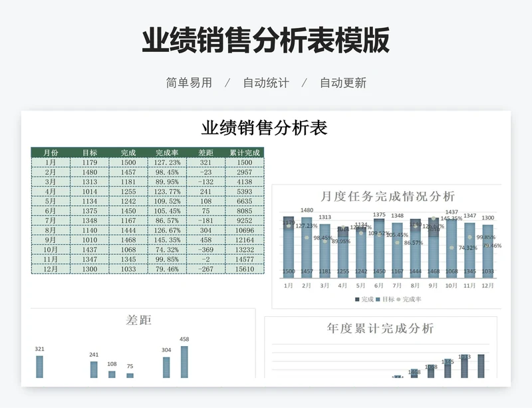This screenshot has width=532, height=408.
Task: Click the 自动更新 tagline text
Action: pyautogui.click(x=343, y=83)
